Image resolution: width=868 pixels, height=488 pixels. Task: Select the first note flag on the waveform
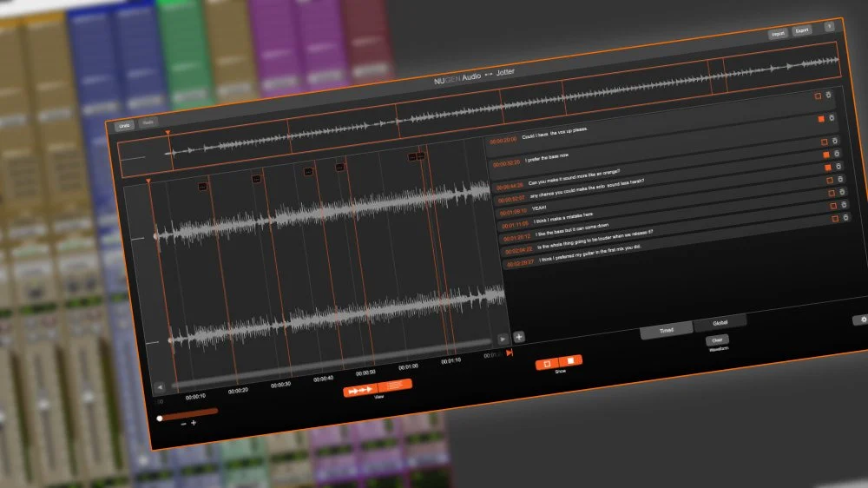coord(202,187)
